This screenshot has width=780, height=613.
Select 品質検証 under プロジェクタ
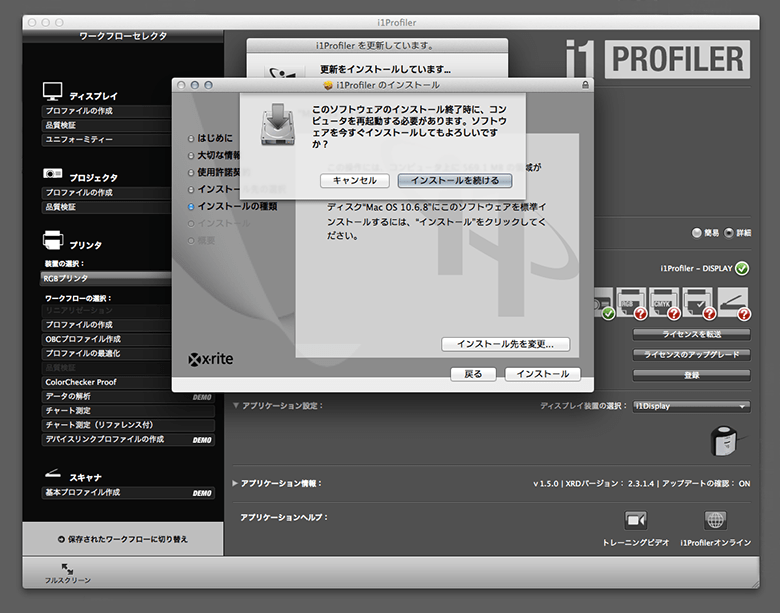106,207
